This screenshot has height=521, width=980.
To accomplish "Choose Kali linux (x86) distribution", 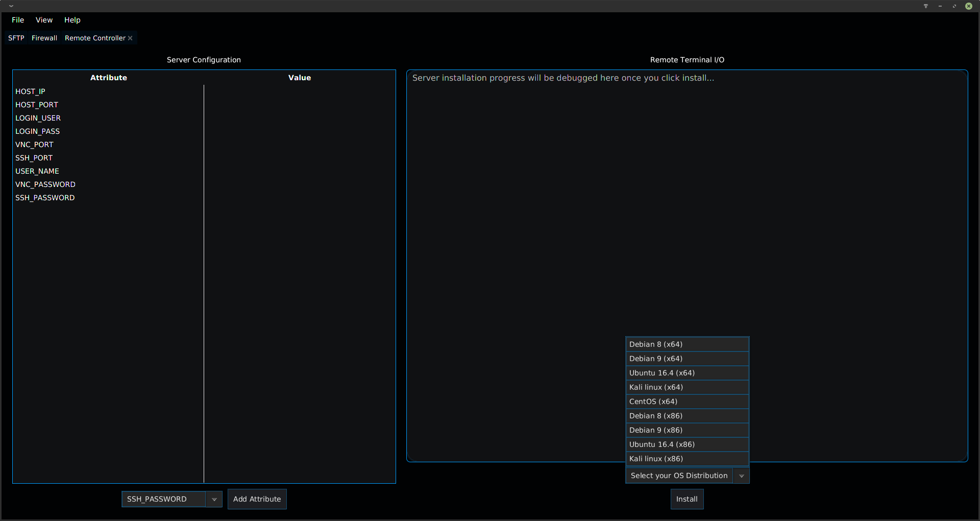I will click(687, 459).
